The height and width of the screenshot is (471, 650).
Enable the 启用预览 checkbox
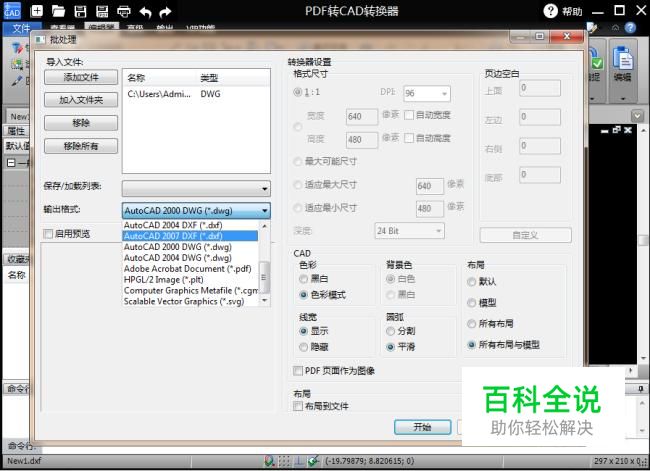[48, 234]
